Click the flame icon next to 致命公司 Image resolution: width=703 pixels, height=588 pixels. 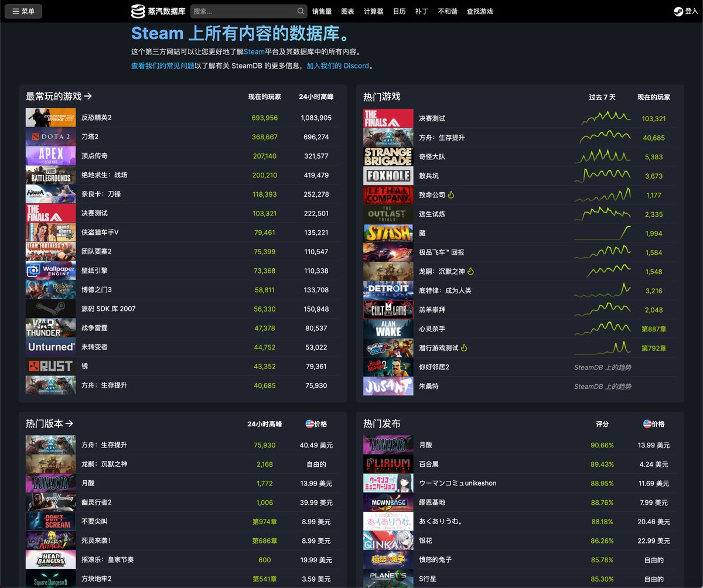click(451, 194)
